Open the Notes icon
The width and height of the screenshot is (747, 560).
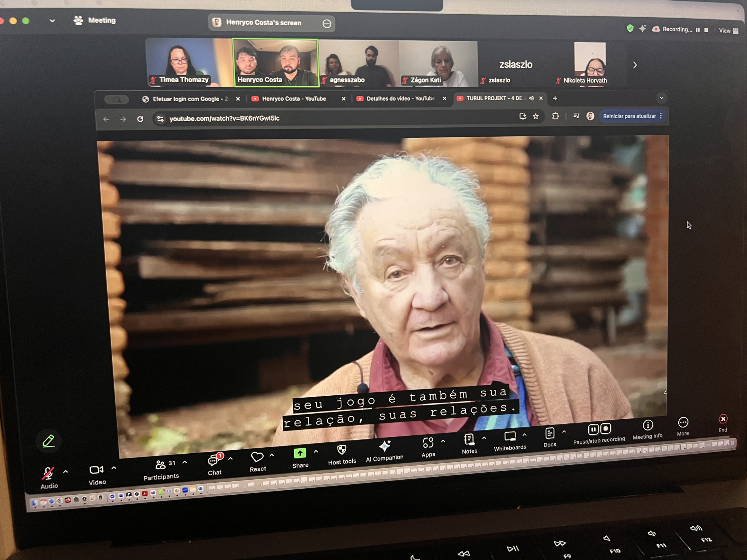(x=469, y=439)
